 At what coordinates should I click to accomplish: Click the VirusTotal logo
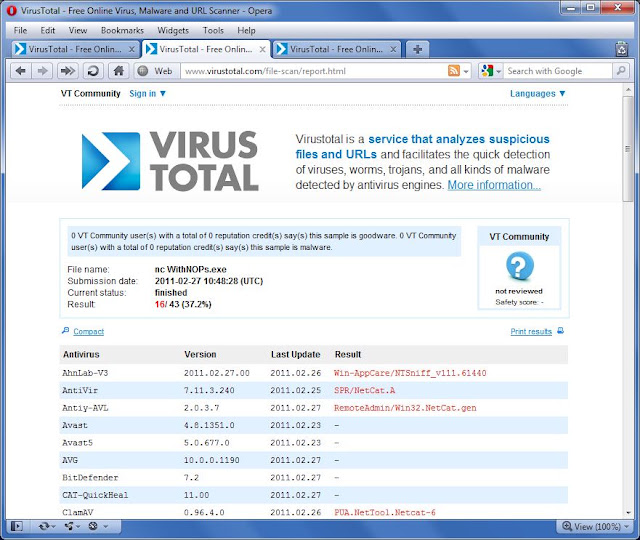click(x=170, y=161)
